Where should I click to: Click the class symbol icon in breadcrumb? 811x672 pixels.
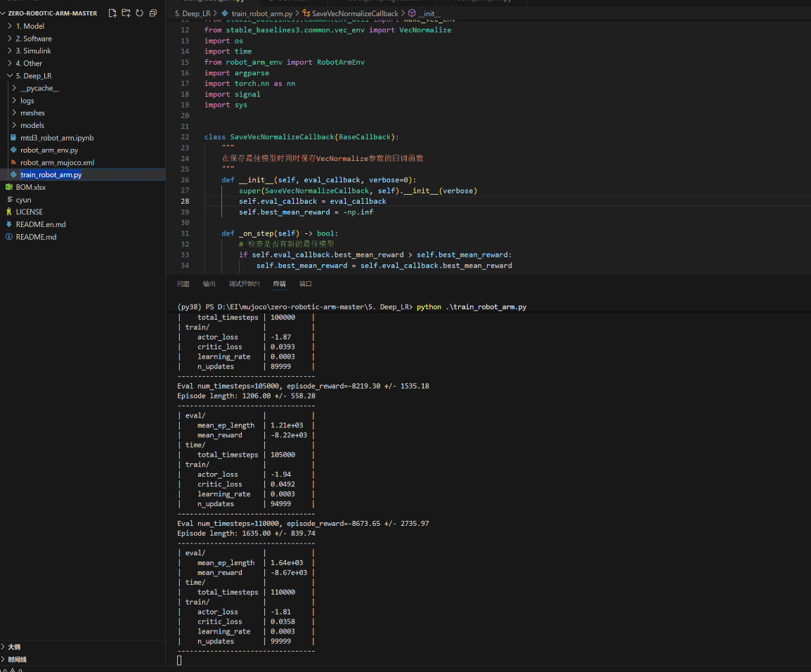pyautogui.click(x=306, y=13)
